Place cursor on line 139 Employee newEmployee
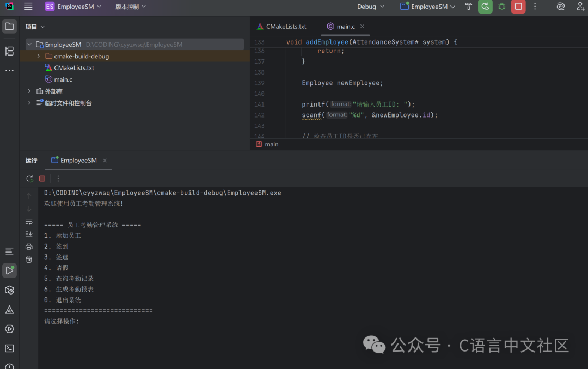 coord(342,83)
